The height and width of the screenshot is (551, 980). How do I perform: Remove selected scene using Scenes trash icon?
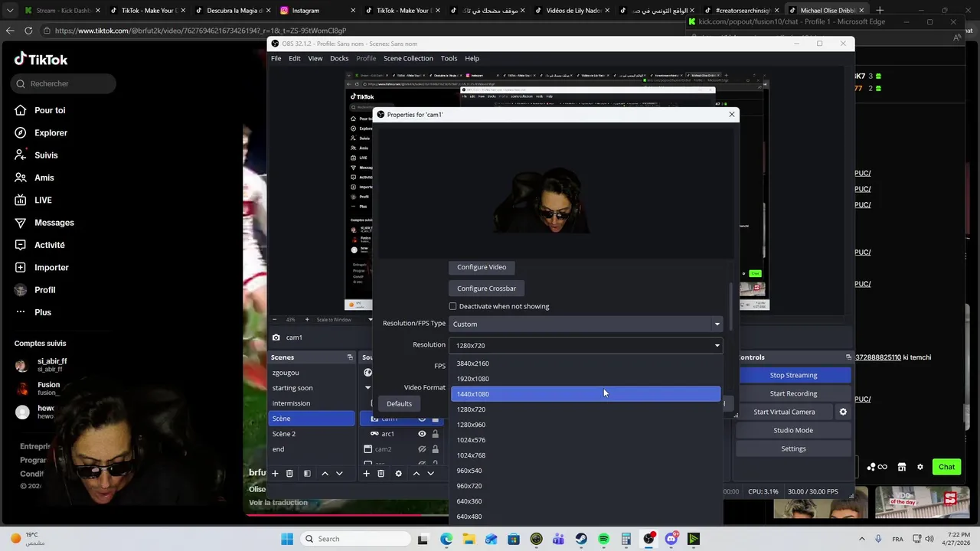pos(289,474)
